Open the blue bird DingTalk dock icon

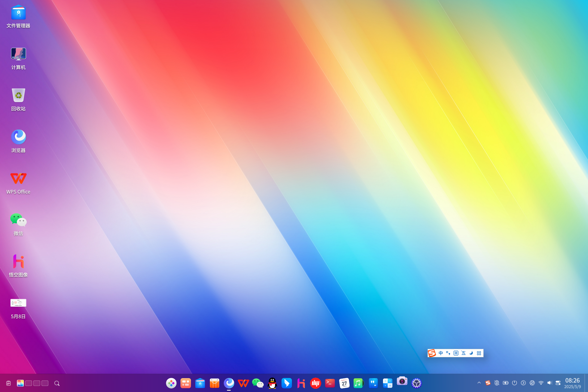click(x=287, y=383)
